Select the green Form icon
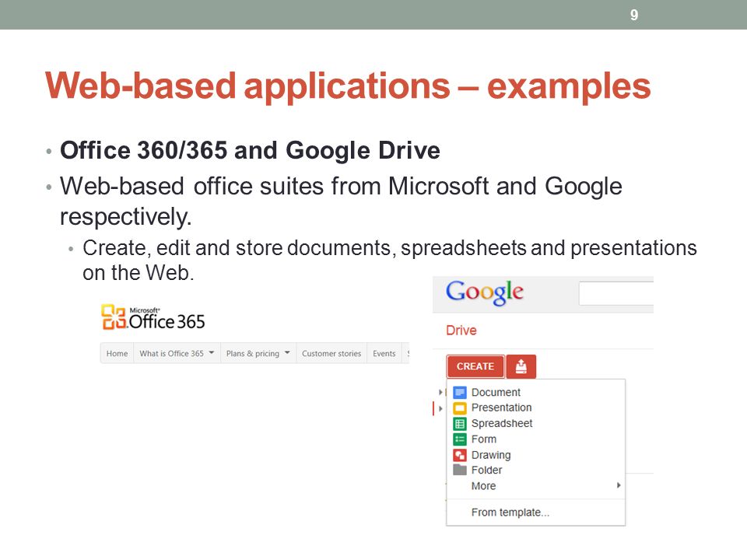747x560 pixels. click(460, 439)
